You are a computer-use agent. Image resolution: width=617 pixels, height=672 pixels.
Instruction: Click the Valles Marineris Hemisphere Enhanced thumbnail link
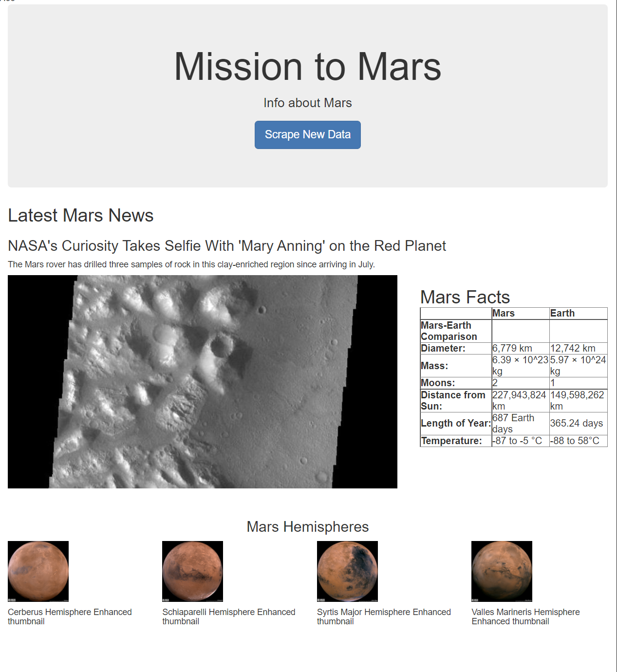[x=525, y=616]
